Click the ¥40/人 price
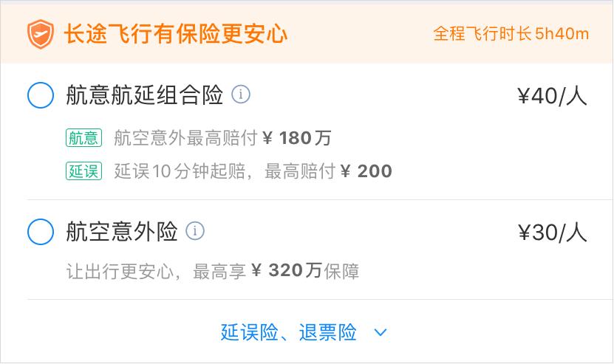Viewport: 614px width, 364px height. (552, 96)
